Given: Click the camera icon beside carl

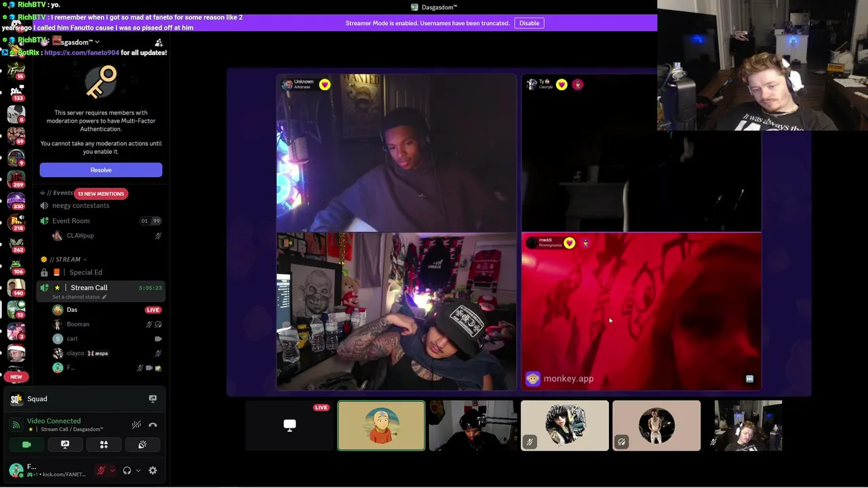Looking at the screenshot, I should tap(158, 339).
